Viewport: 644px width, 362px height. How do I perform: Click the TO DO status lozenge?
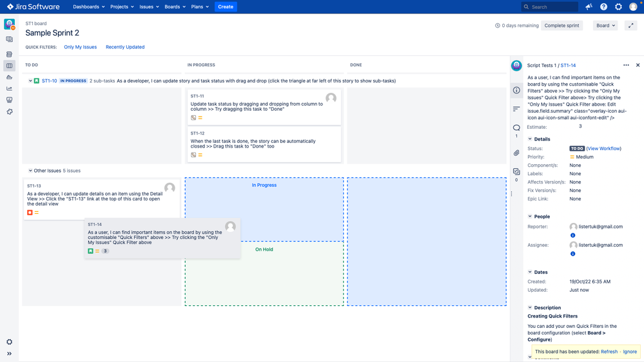[x=577, y=149]
